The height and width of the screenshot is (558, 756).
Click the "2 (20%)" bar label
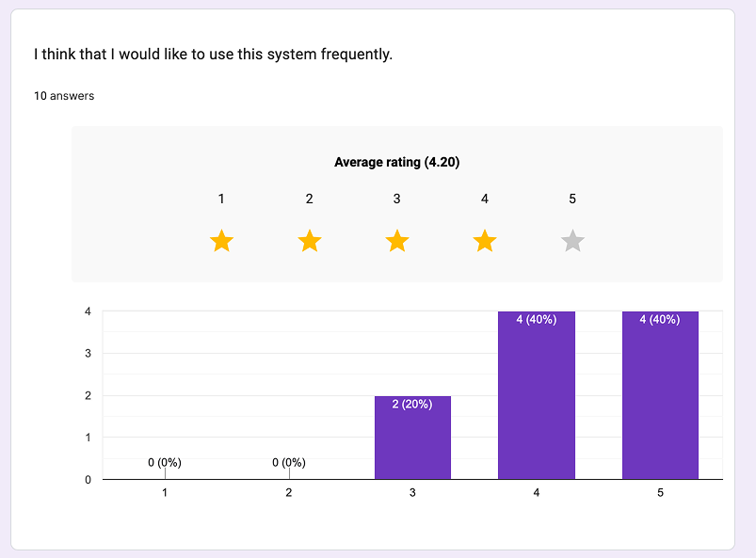412,405
